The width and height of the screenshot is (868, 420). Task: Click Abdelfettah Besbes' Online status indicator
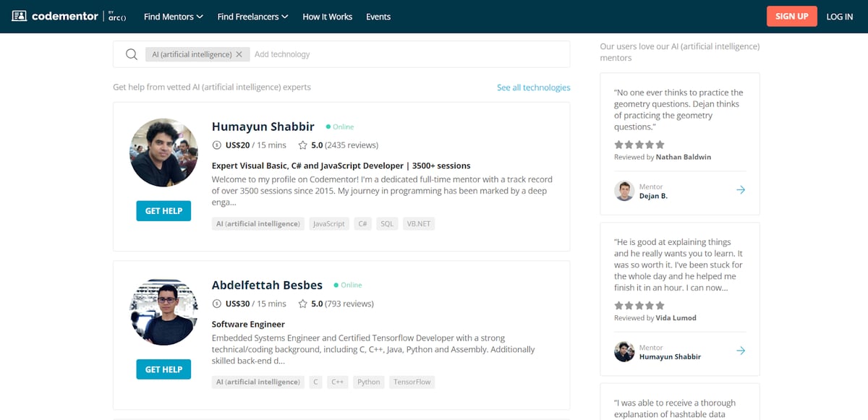click(x=348, y=286)
